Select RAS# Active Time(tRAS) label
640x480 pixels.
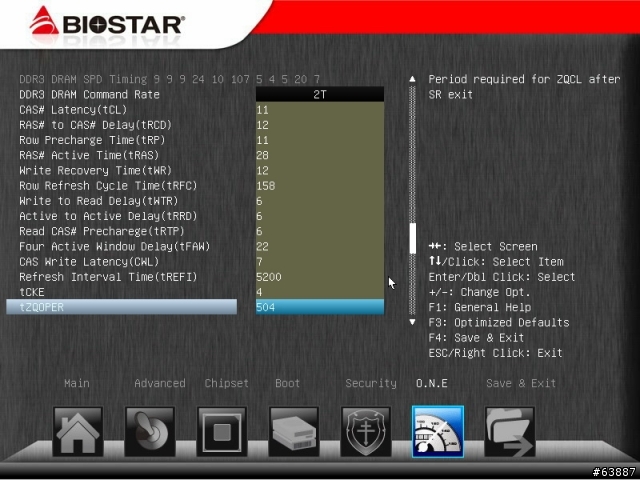[89, 155]
